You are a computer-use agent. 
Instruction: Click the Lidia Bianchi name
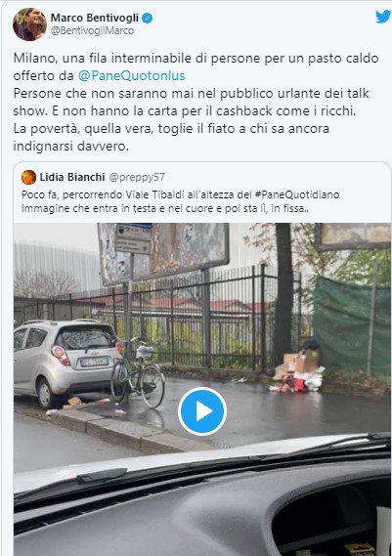72,177
